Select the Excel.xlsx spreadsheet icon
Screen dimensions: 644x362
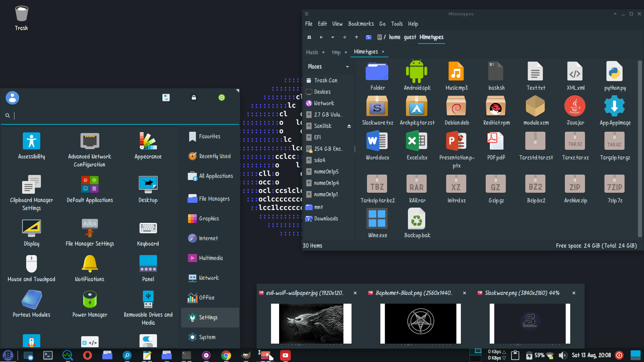(x=417, y=141)
